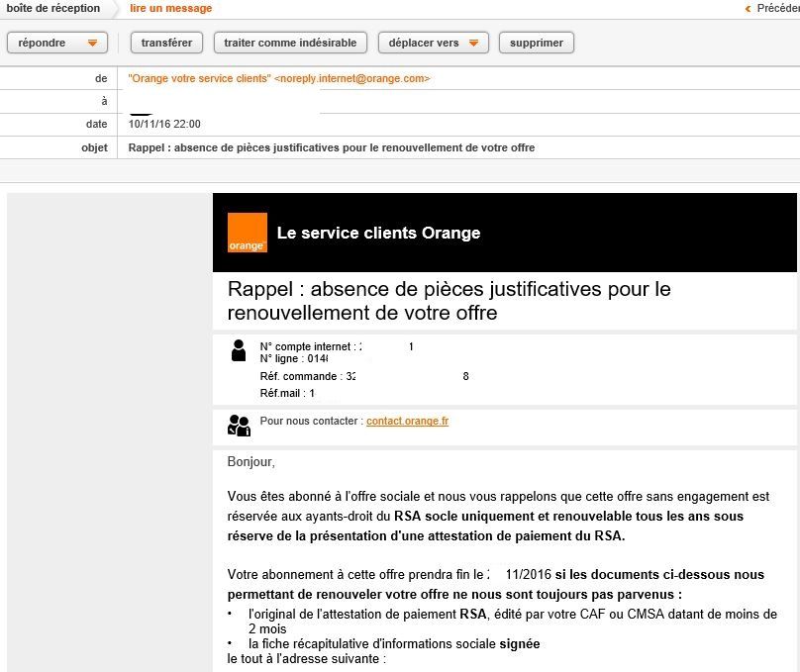Click the 'date' header label
The width and height of the screenshot is (800, 672).
[96, 124]
